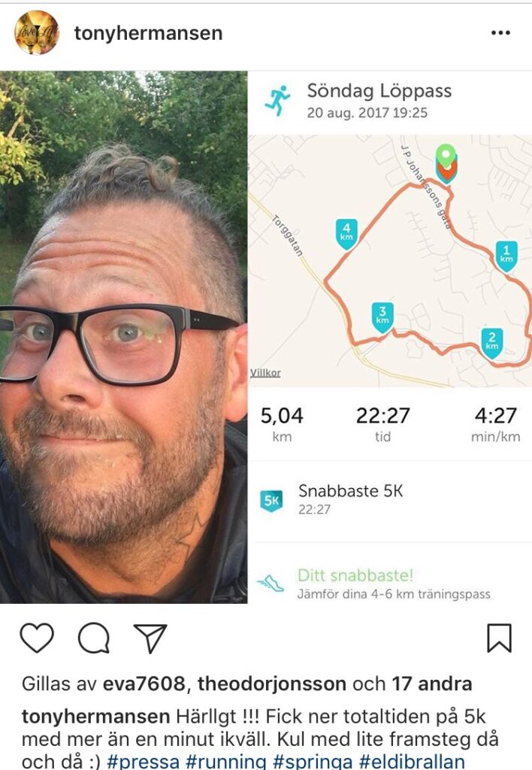The image size is (532, 770).
Task: Open tonyhermansen username in post header
Action: tap(148, 33)
